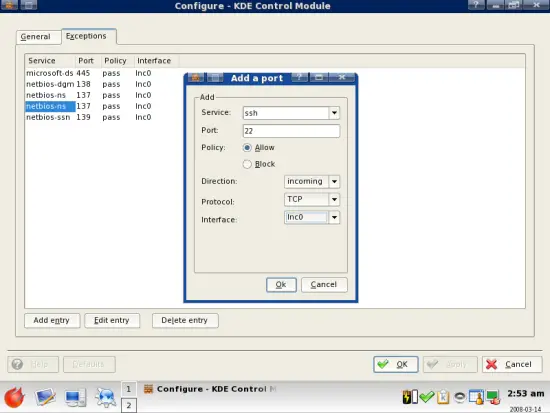The image size is (550, 413).
Task: Expand the Service combo box dropdown
Action: (334, 113)
